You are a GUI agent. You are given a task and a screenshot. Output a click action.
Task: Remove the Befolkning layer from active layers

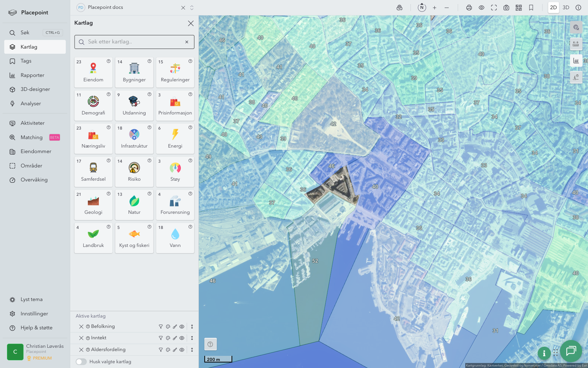tap(81, 326)
